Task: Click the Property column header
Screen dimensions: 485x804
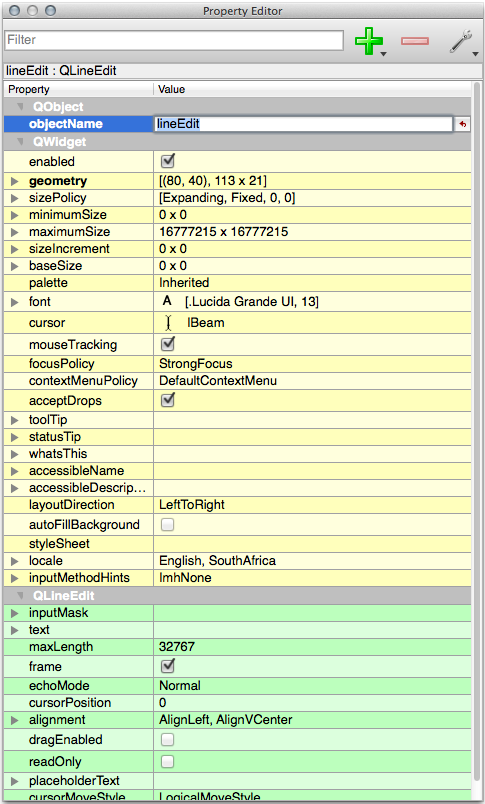Action: (79, 89)
